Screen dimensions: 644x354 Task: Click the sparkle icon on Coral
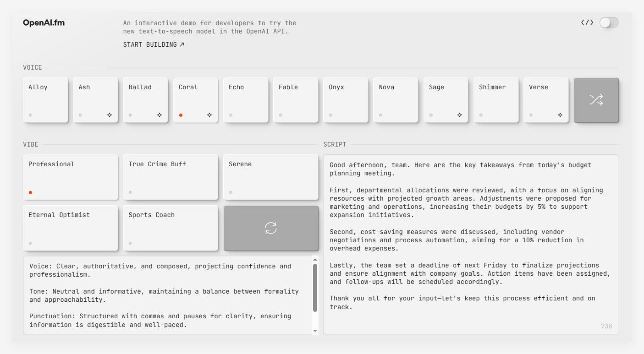point(209,115)
